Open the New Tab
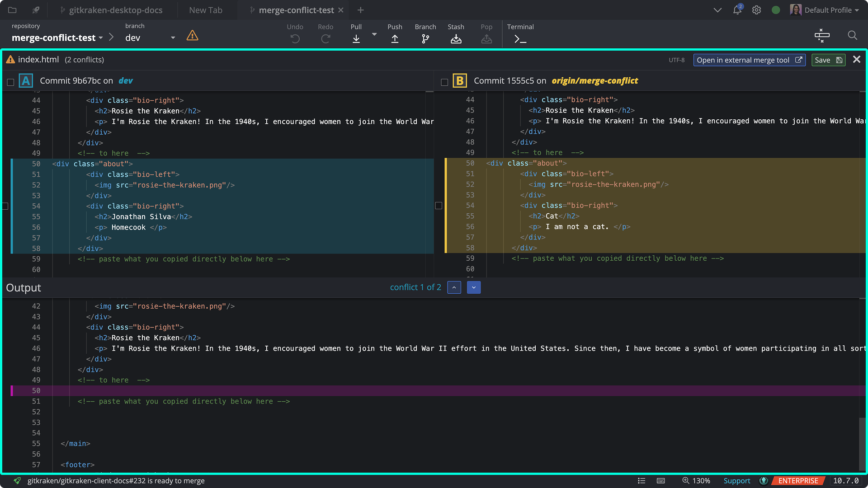868x488 pixels. pyautogui.click(x=206, y=9)
